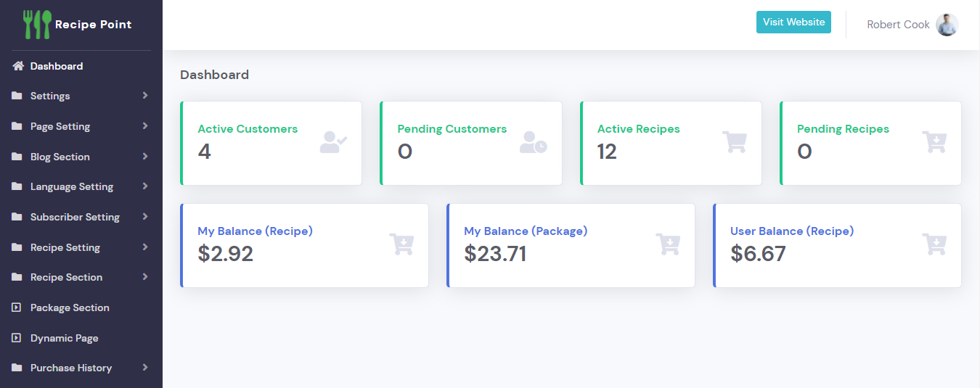
Task: Click the Visit Website button
Action: [793, 22]
